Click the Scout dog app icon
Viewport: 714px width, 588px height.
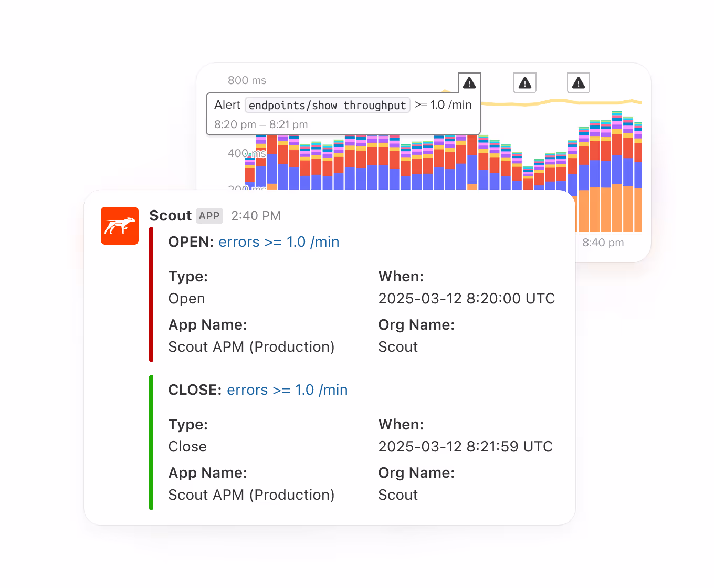[119, 226]
